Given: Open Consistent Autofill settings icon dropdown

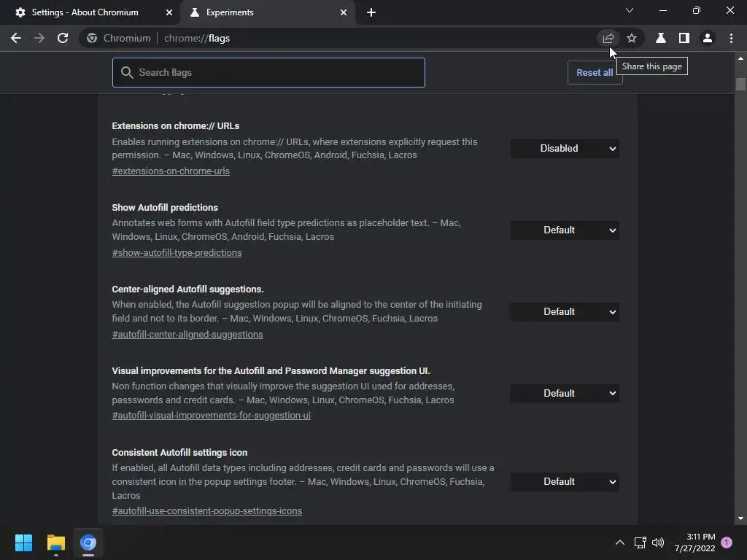Looking at the screenshot, I should (x=565, y=482).
